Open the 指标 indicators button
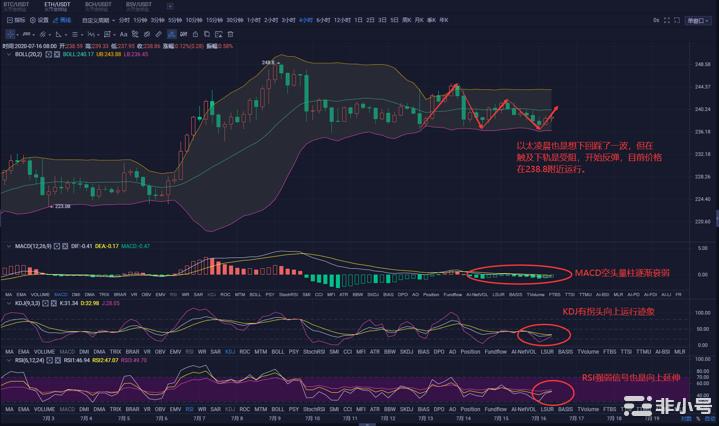 tap(16, 20)
